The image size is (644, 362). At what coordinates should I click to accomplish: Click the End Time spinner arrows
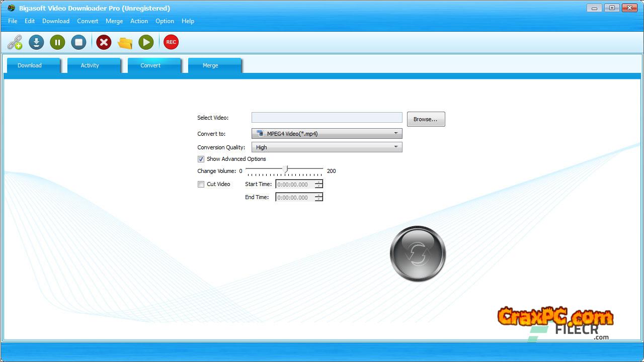point(318,198)
